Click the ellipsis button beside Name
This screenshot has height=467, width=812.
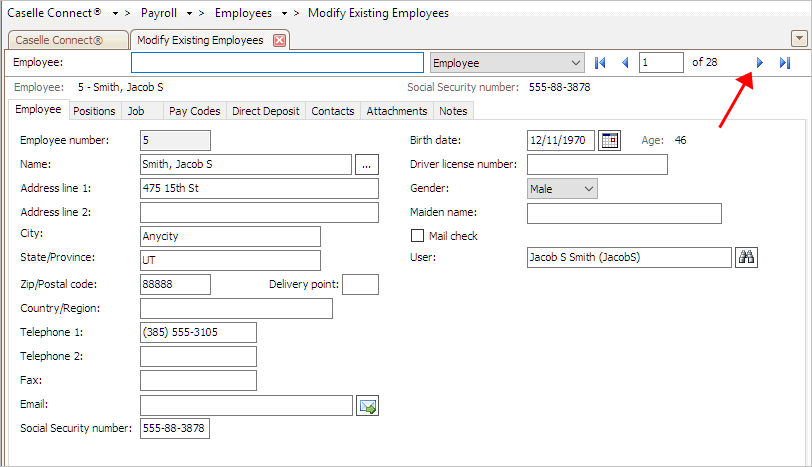pos(366,164)
